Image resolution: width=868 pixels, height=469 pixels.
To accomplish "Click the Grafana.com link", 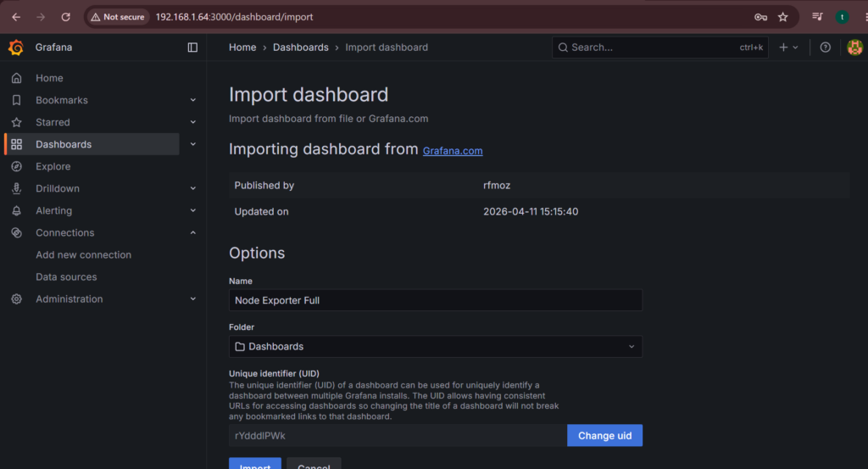I will tap(453, 151).
